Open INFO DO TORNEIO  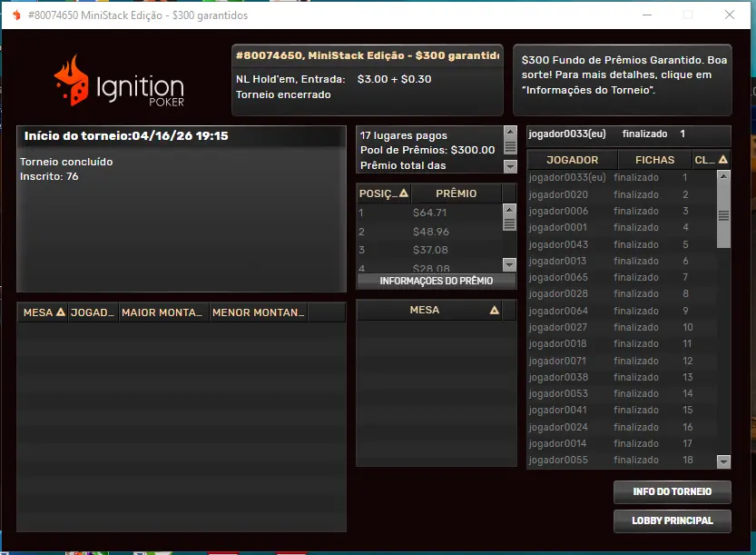coord(672,492)
